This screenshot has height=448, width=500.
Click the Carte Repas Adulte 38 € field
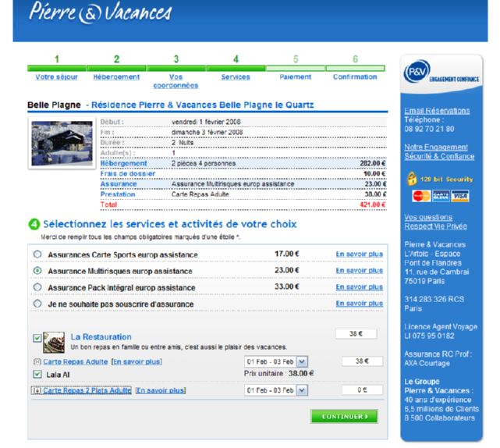click(x=362, y=361)
